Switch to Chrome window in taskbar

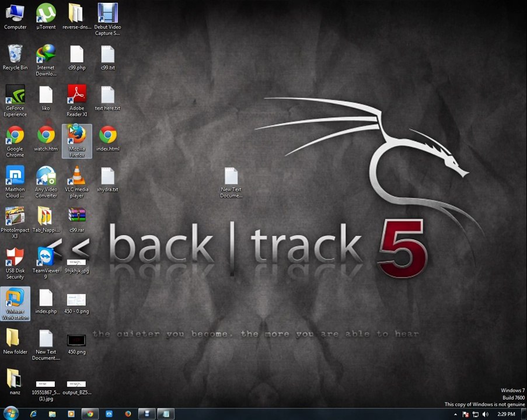coord(90,414)
